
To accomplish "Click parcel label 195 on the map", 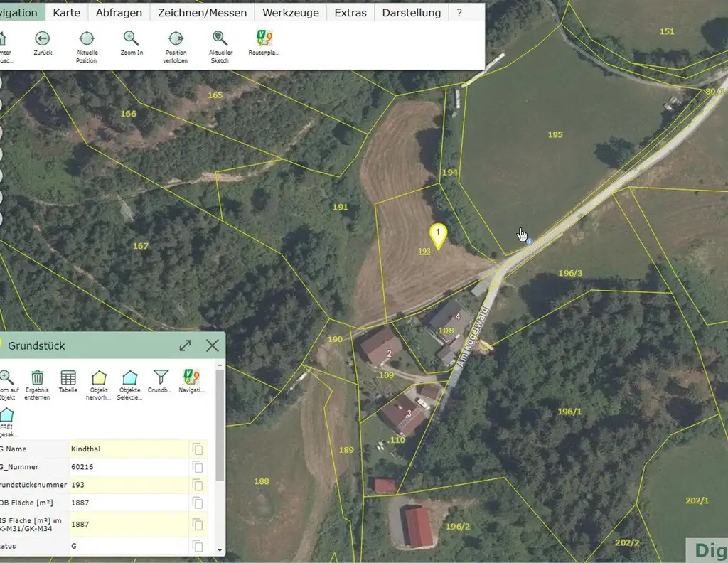I will point(555,134).
